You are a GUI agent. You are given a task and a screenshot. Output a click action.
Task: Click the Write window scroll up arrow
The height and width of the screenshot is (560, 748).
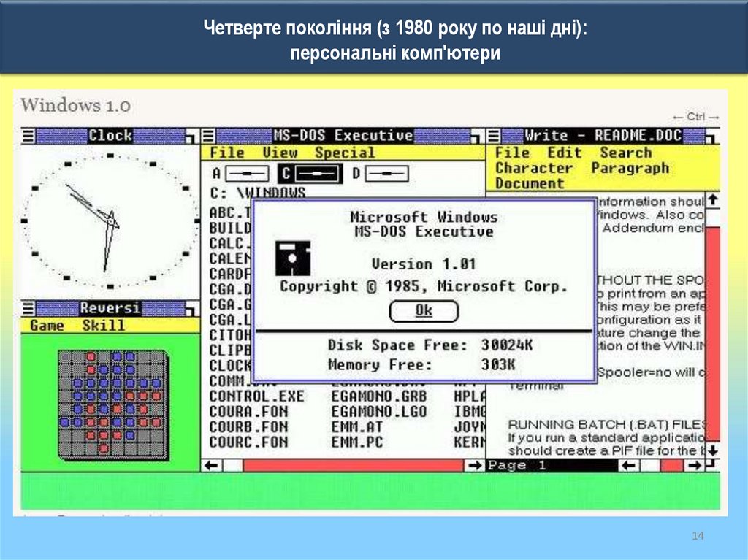click(x=712, y=199)
